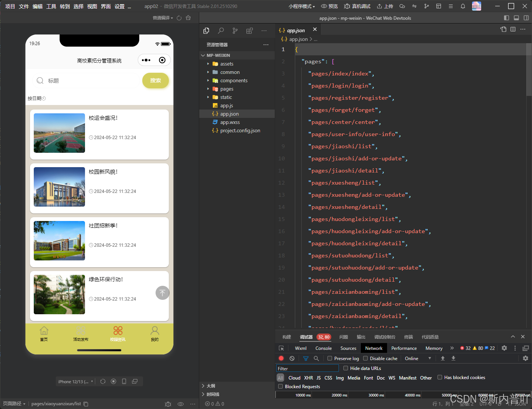The height and width of the screenshot is (409, 532).
Task: Enable Blocked Requests checkbox
Action: point(280,386)
